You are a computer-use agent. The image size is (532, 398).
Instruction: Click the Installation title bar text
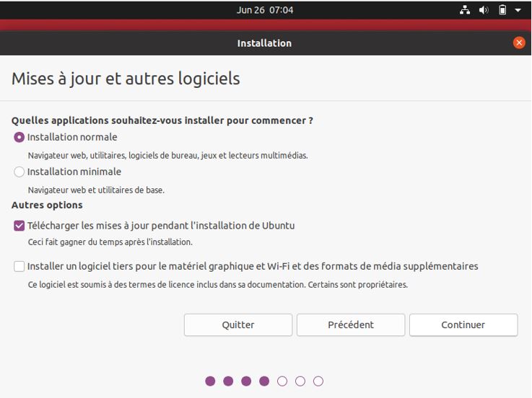(264, 43)
